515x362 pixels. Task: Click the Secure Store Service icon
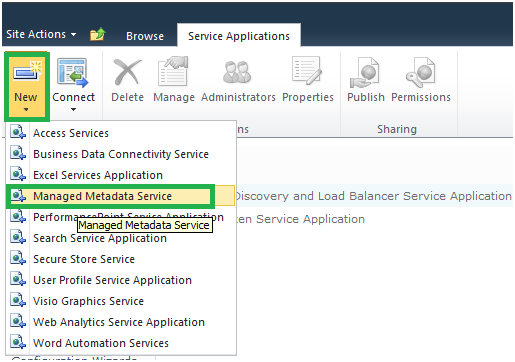pos(18,258)
